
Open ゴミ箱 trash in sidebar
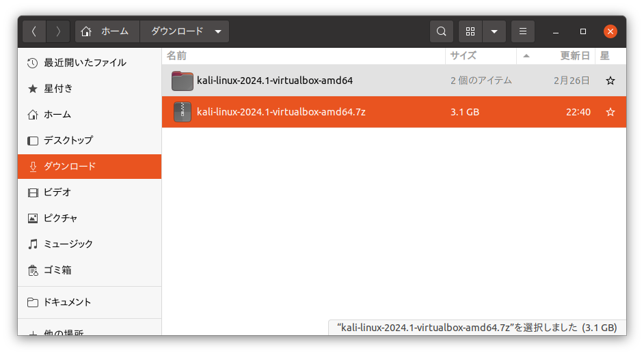tap(90, 270)
